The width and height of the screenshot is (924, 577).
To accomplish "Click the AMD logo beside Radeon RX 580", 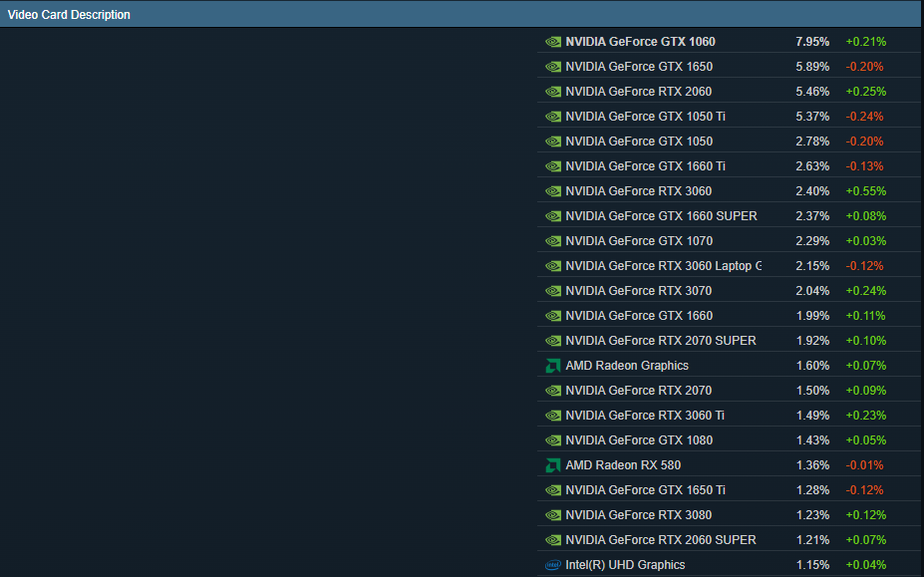I will click(x=553, y=465).
